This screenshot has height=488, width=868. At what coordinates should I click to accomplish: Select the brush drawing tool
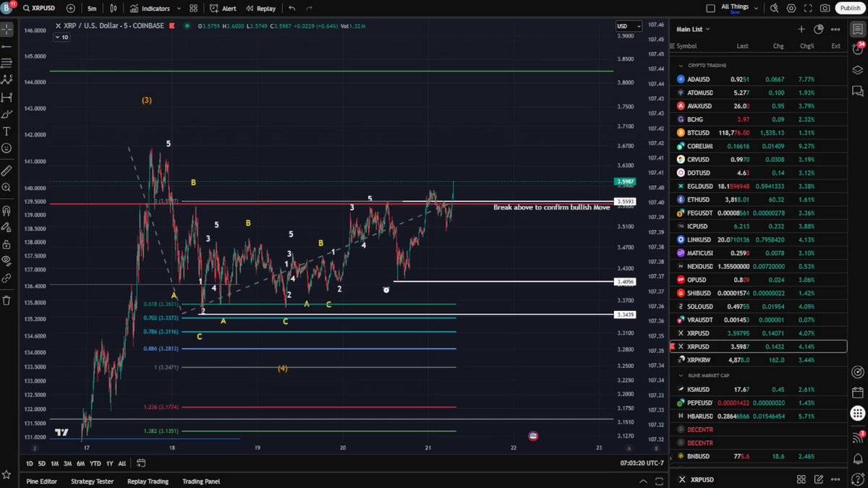click(7, 114)
